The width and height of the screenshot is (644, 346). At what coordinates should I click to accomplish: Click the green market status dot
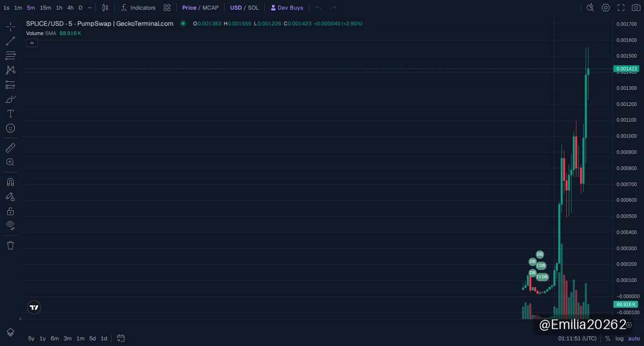(x=183, y=24)
